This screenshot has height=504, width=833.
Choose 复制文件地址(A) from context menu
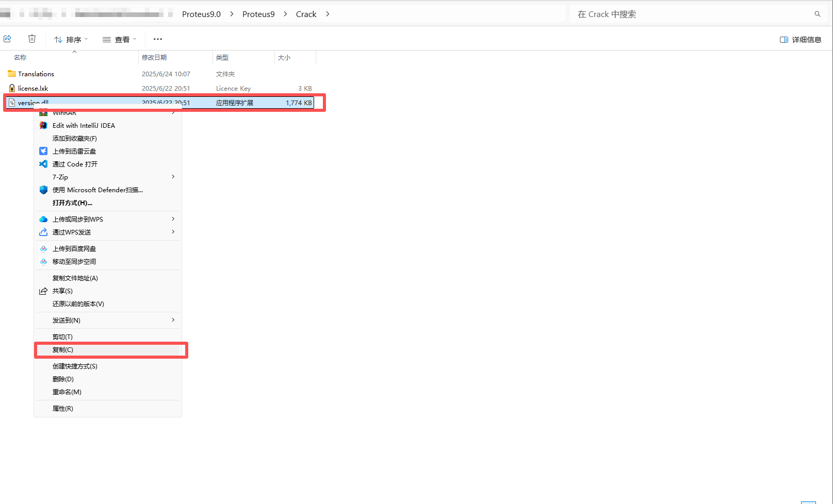pos(108,278)
